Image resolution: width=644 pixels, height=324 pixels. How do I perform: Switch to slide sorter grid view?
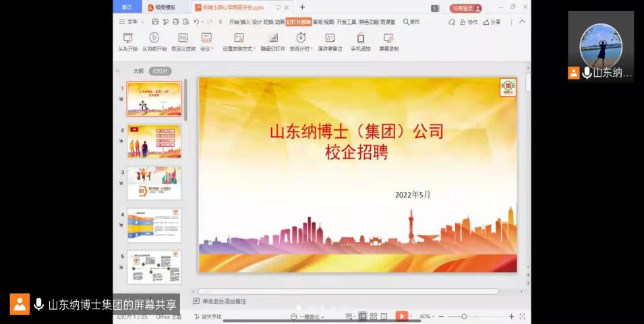373,316
